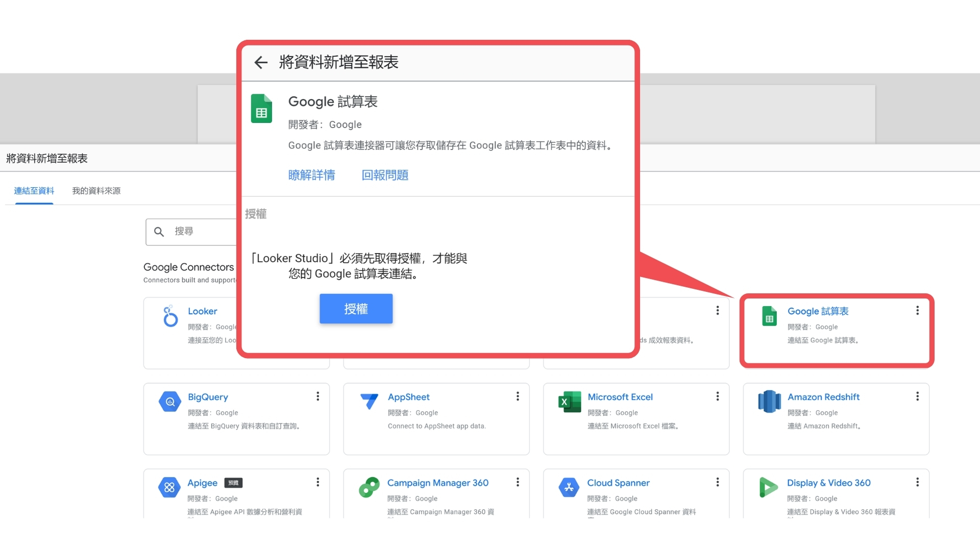Open the more options menu on Amazon Redshift card
Image resolution: width=980 pixels, height=551 pixels.
917,396
